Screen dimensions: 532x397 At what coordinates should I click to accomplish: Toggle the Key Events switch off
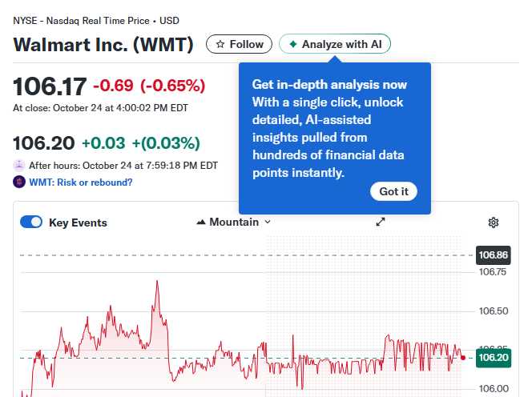[31, 223]
